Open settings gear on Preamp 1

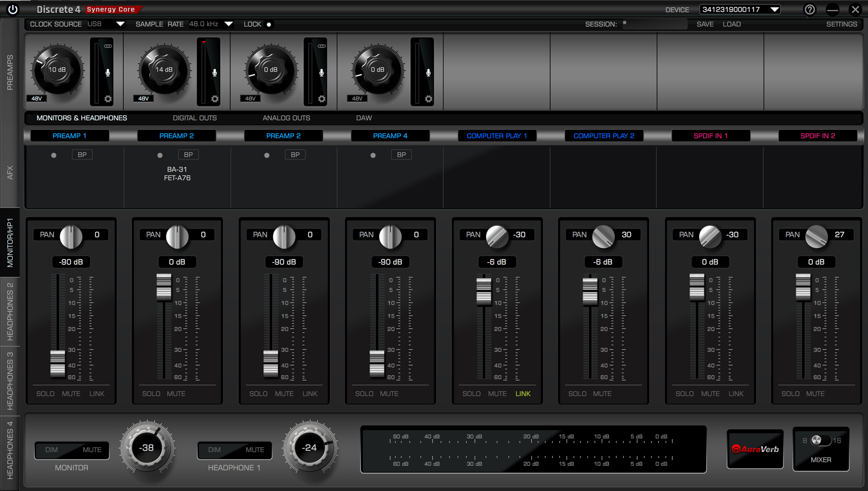(x=107, y=98)
